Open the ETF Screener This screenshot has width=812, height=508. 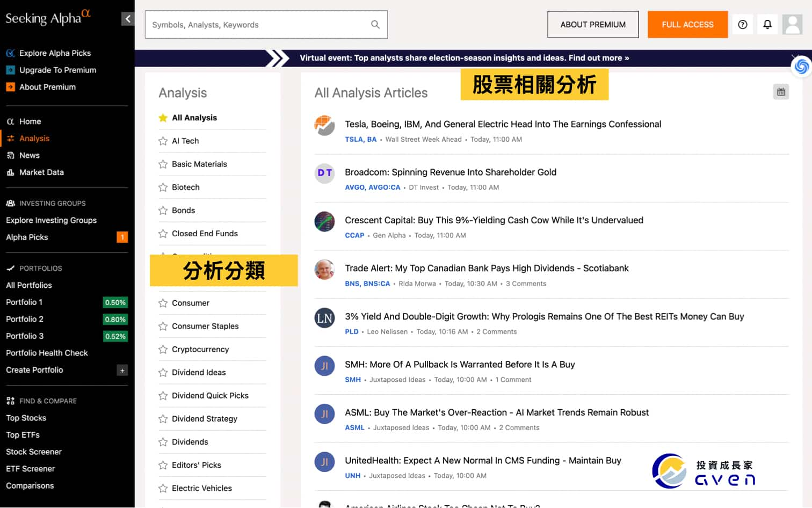click(x=30, y=468)
